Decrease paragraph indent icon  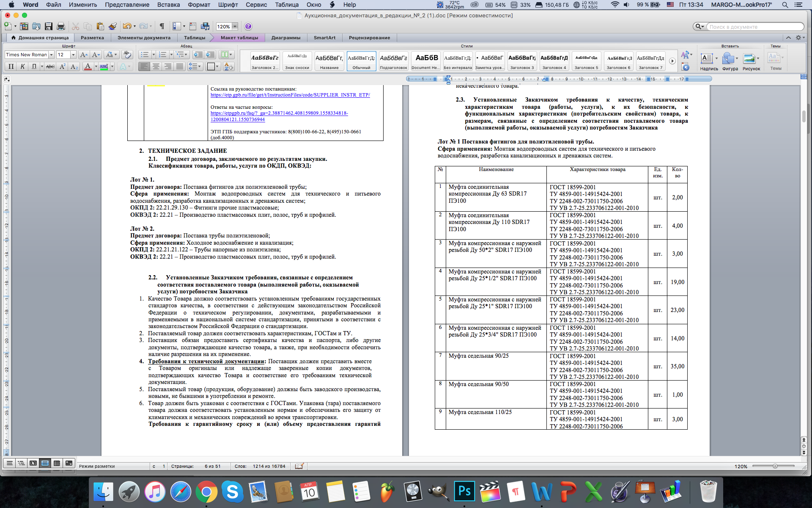point(198,55)
